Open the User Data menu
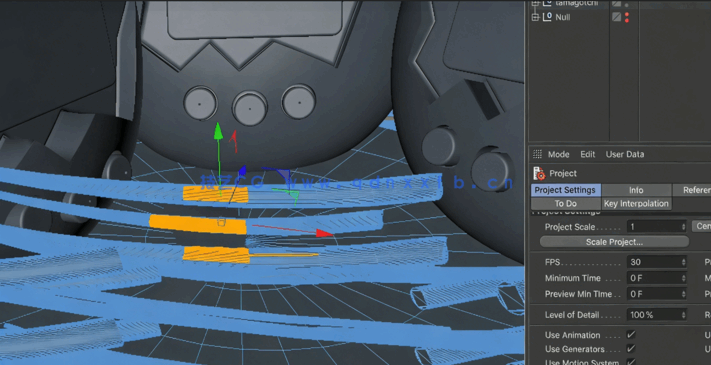Viewport: 711px width, 365px height. click(624, 154)
